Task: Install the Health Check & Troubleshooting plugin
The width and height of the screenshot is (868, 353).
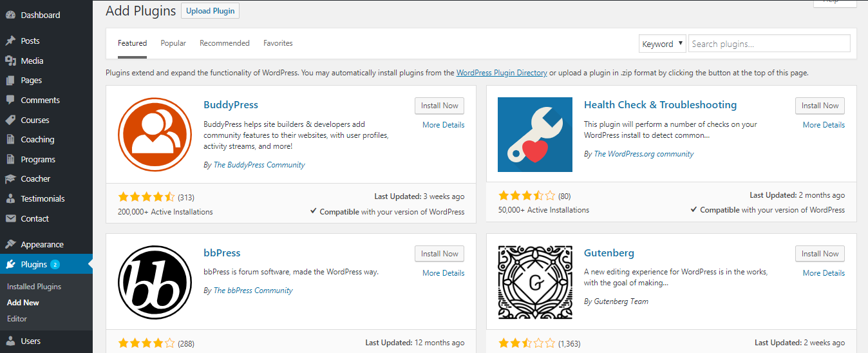Action: [x=820, y=106]
